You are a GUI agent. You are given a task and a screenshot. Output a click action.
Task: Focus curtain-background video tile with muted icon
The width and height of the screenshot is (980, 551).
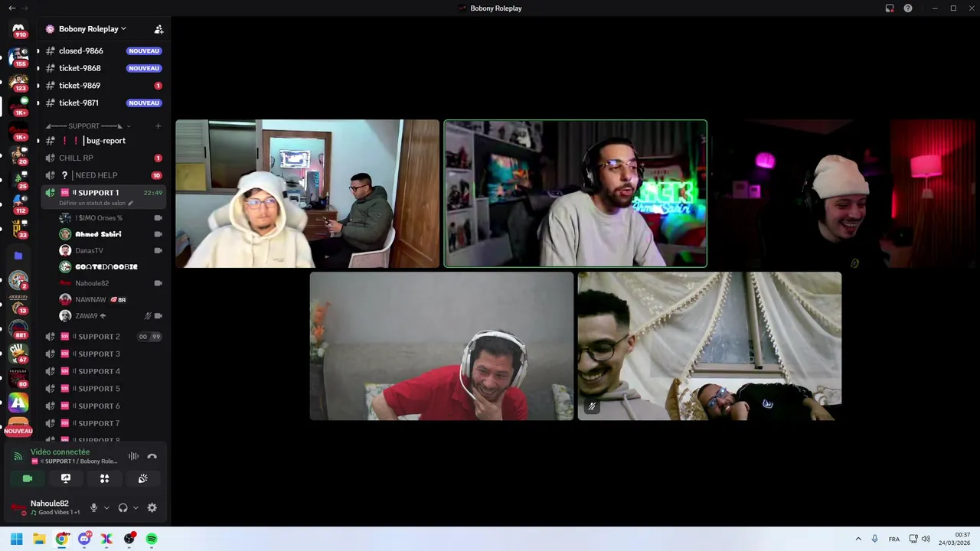(x=710, y=346)
